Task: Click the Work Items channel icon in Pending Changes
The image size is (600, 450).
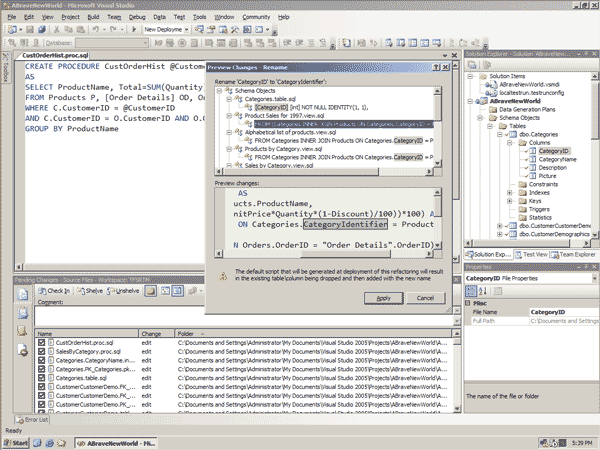Action: coord(23,313)
